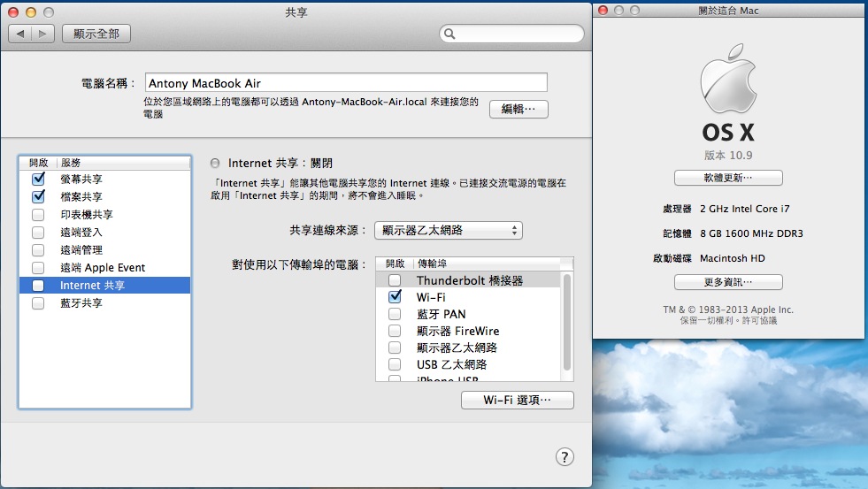Image resolution: width=868 pixels, height=489 pixels.
Task: Click the 編輯… button
Action: [x=518, y=109]
